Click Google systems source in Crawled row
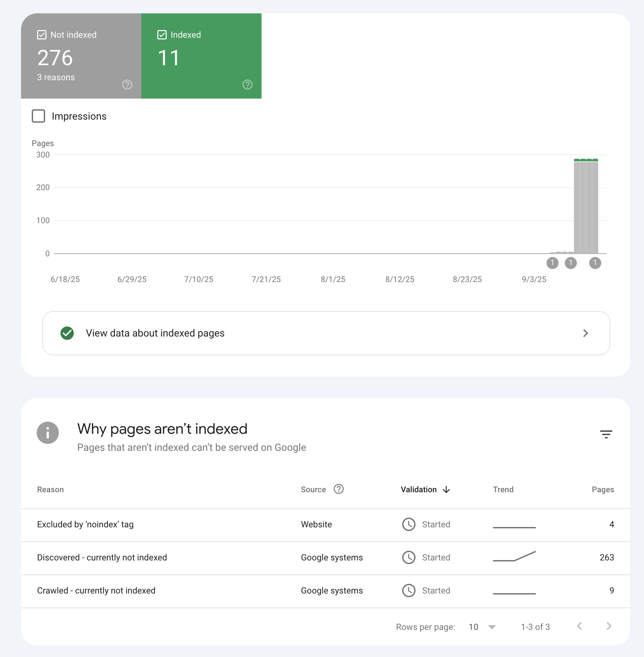 pos(332,591)
